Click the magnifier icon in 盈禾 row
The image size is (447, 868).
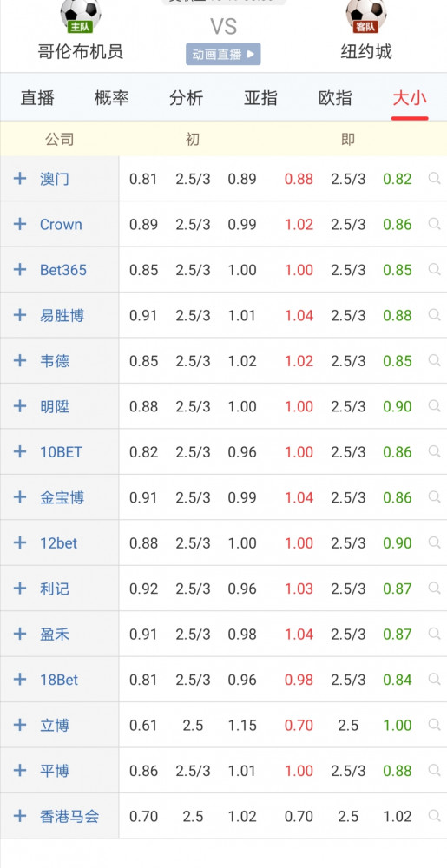(434, 634)
